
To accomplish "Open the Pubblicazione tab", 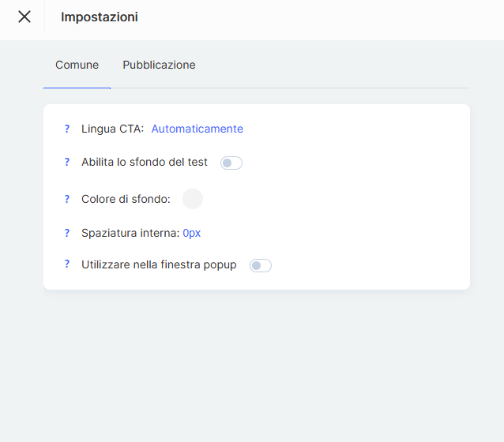I will pos(159,65).
